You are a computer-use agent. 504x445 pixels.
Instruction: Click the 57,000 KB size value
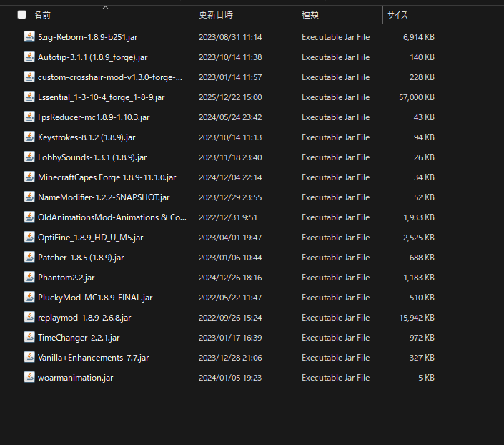point(417,97)
